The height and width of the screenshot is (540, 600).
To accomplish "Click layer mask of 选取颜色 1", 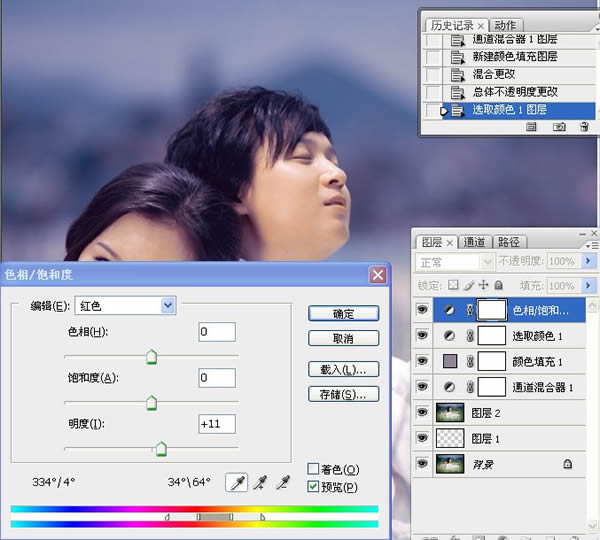I will (x=492, y=336).
